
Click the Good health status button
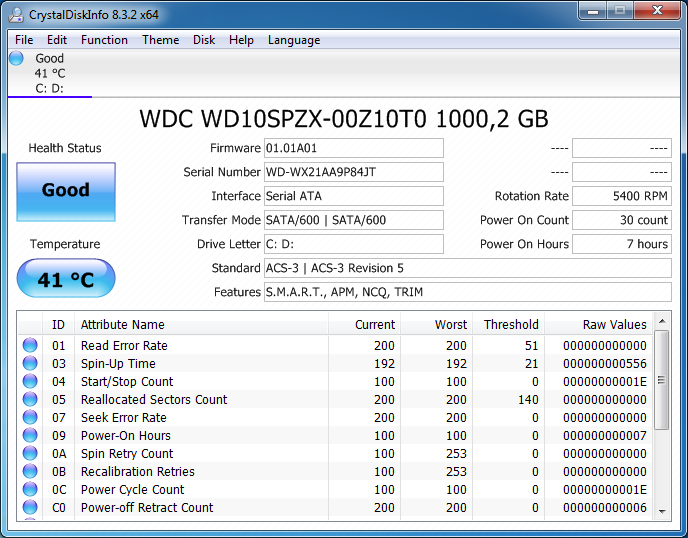[66, 192]
